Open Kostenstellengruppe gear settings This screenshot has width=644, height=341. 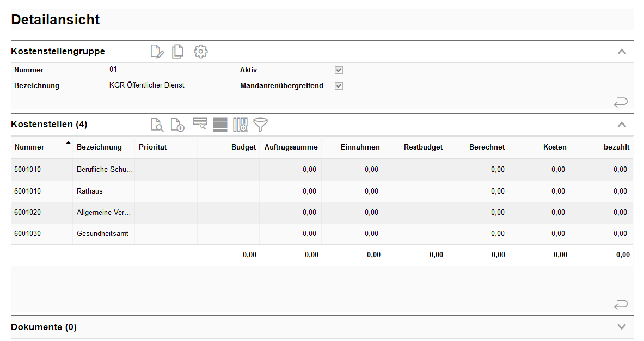pyautogui.click(x=201, y=52)
